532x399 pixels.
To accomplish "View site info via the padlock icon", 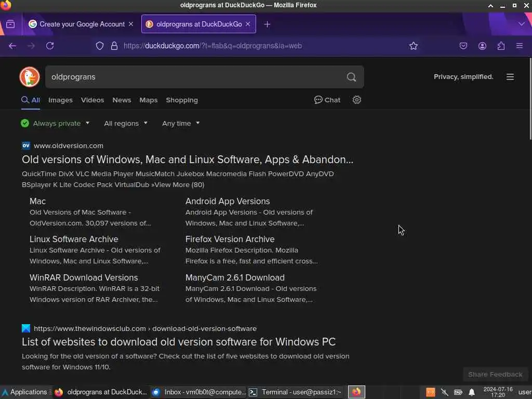I will pyautogui.click(x=114, y=46).
